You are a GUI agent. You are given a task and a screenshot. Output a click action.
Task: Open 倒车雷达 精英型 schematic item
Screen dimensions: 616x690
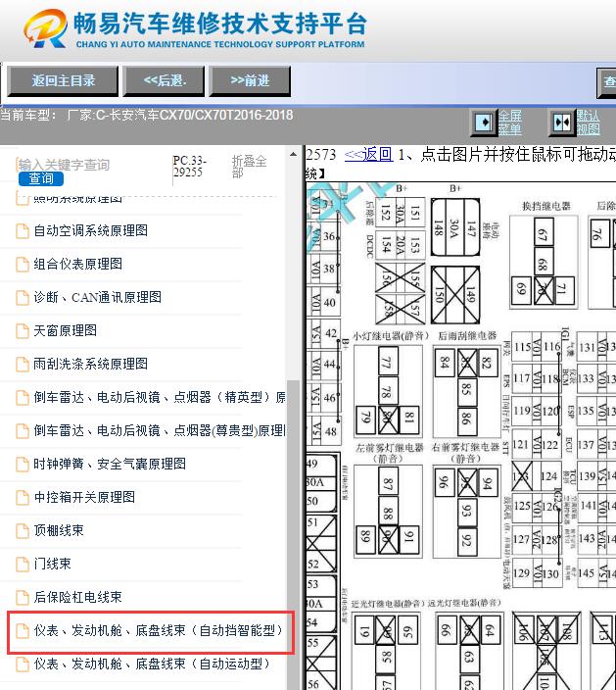click(160, 397)
